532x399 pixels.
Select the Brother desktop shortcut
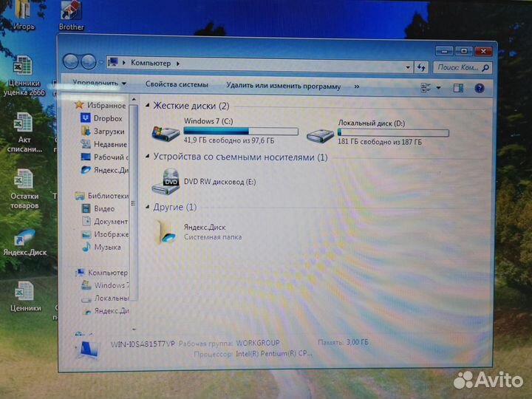tap(71, 16)
